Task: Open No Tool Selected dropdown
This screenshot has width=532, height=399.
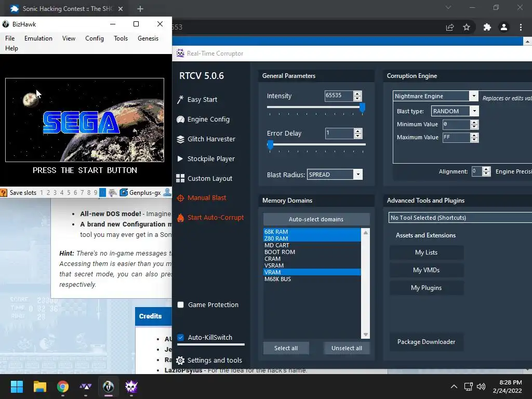Action: pos(460,218)
